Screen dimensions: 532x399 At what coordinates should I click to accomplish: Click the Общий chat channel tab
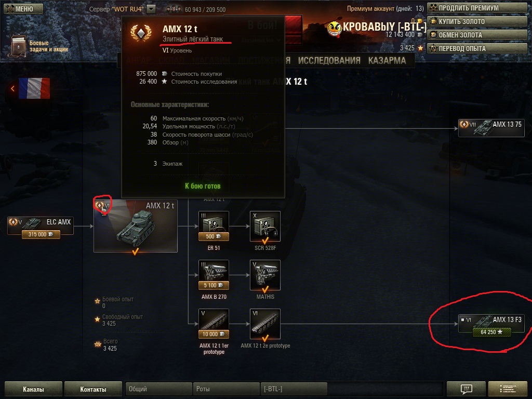158,389
